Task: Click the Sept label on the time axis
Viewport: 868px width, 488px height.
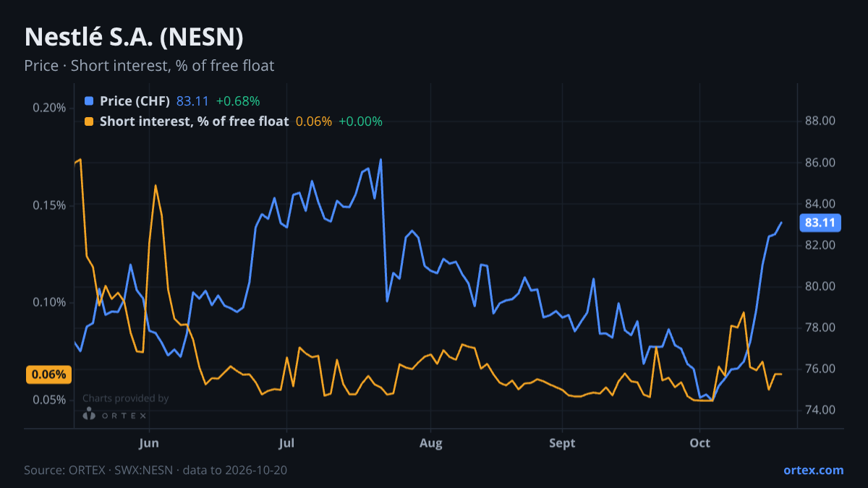Action: [562, 442]
